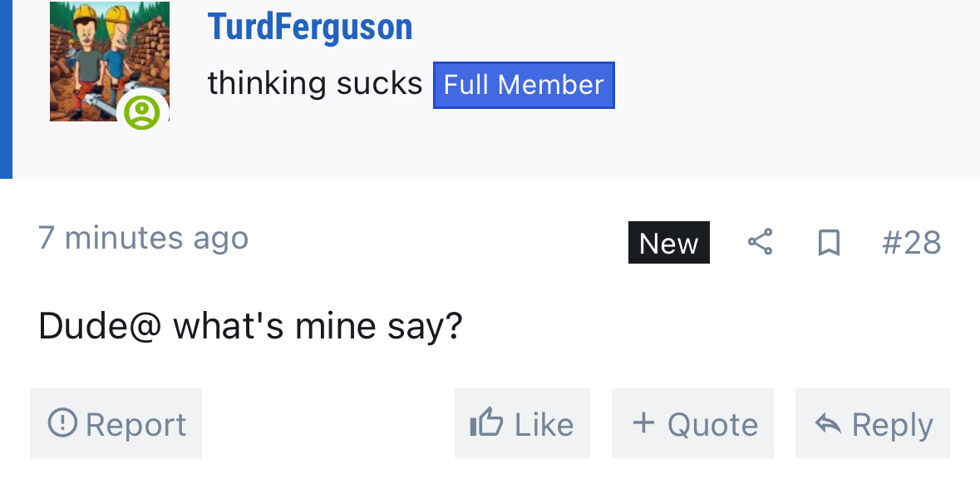
Task: Click the "7 minutes ago" timestamp
Action: coord(143,238)
